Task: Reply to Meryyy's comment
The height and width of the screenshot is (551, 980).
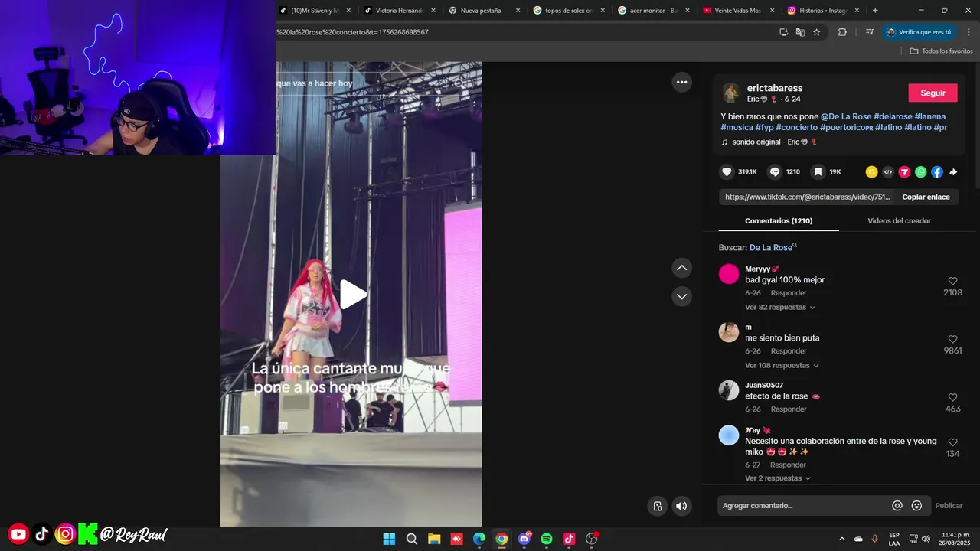Action: (789, 293)
